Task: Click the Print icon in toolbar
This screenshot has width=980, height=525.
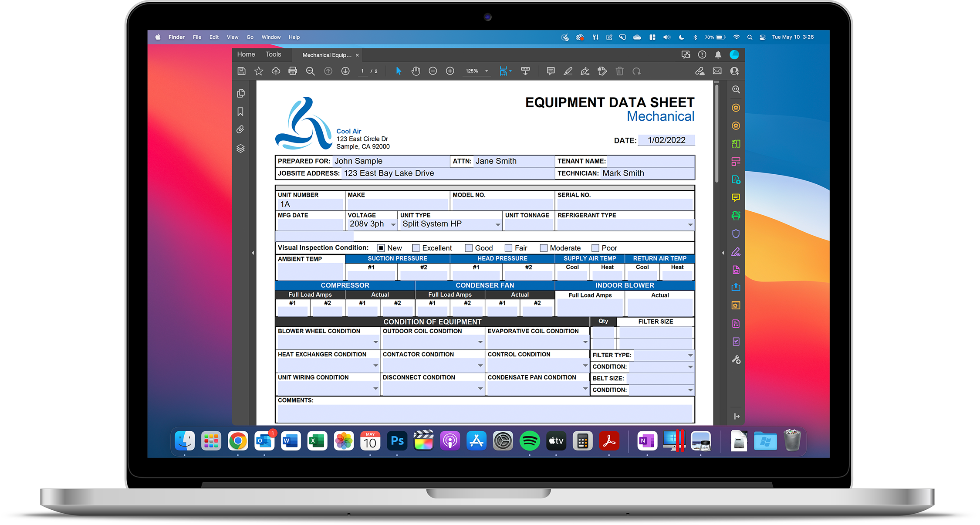Action: [293, 71]
